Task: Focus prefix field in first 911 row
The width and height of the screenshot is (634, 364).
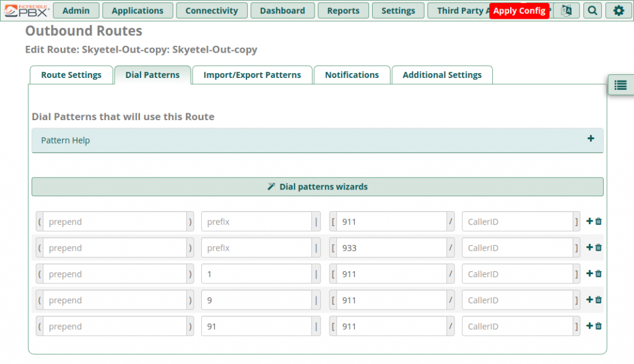Action: point(256,222)
